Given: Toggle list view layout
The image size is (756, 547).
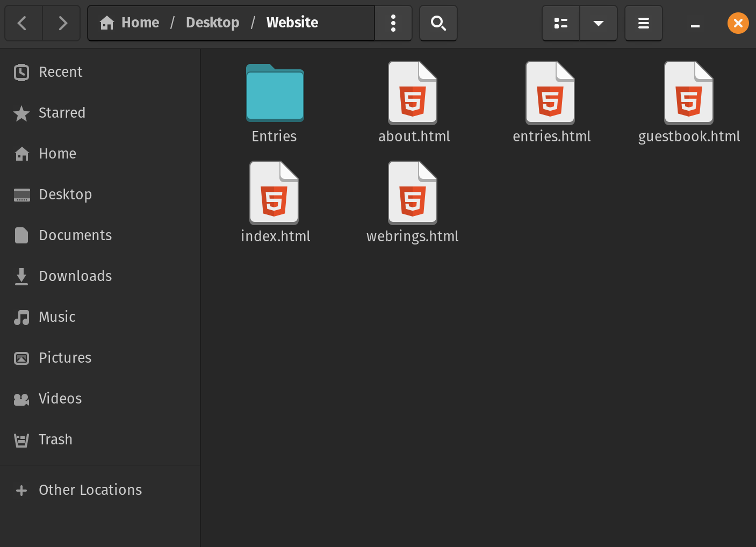Looking at the screenshot, I should pos(560,23).
